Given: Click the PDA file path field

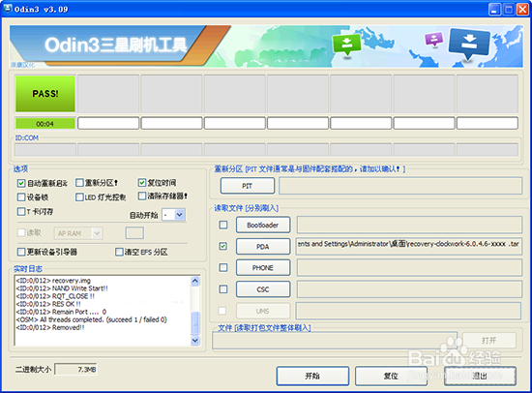Looking at the screenshot, I should click(x=409, y=246).
